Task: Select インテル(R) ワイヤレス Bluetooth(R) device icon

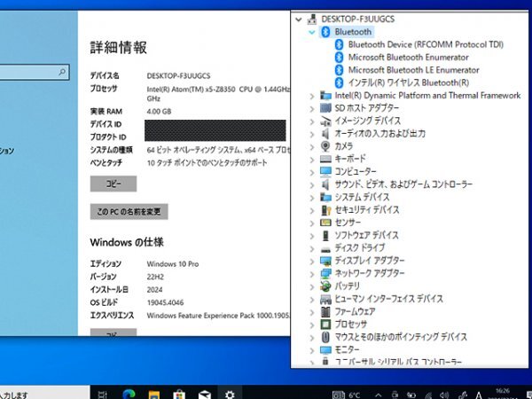Action: point(339,82)
